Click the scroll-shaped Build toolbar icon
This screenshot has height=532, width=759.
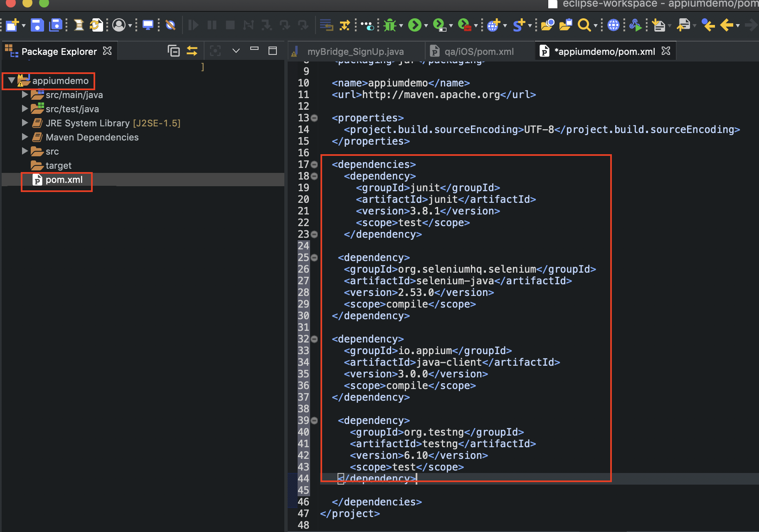(79, 25)
